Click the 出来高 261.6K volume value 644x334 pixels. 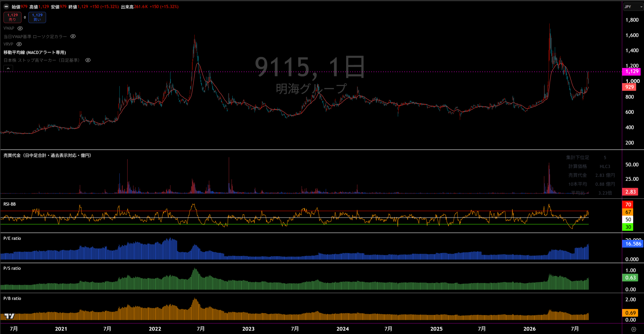(141, 7)
